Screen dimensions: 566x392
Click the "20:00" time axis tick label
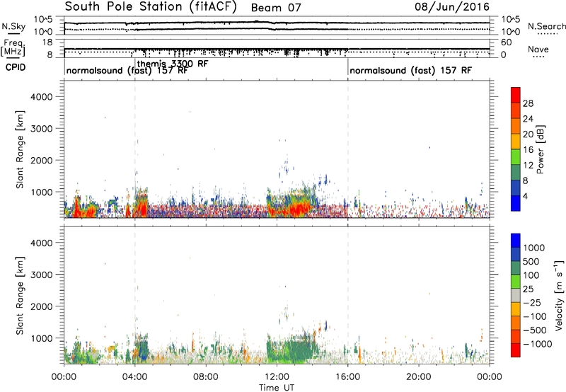[x=419, y=377]
